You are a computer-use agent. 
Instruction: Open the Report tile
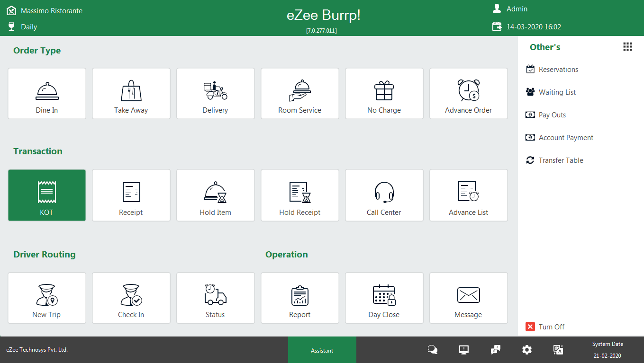point(300,298)
